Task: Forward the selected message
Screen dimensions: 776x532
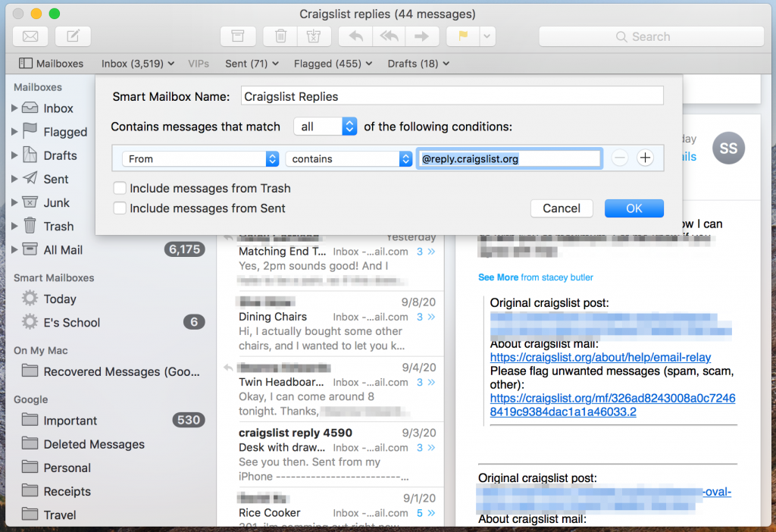Action: [421, 36]
